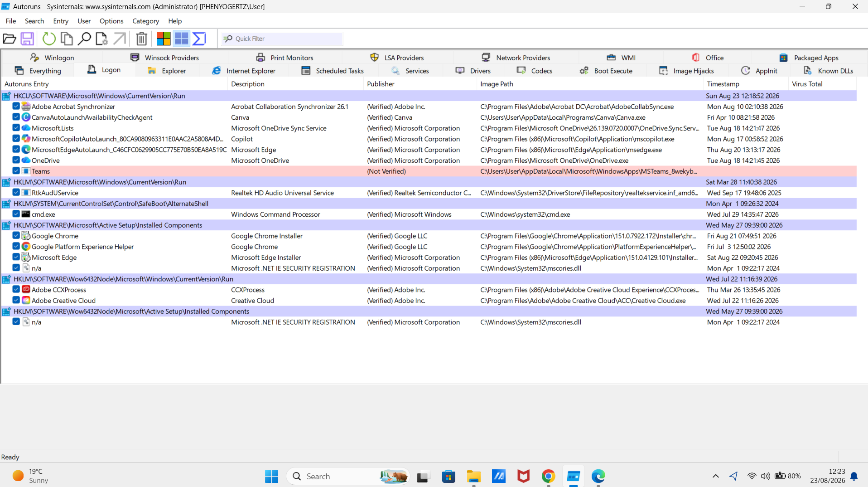
Task: Open File Explorer from the taskbar
Action: 473,476
